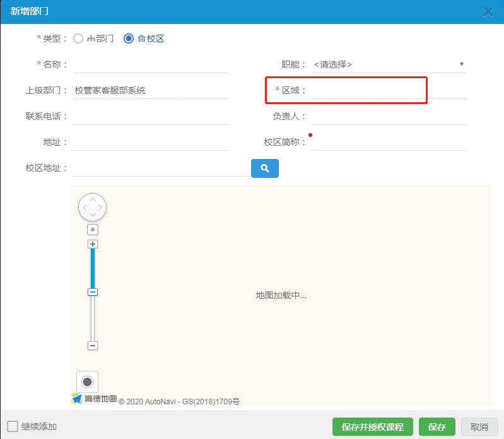Click the map zoom in plus button
This screenshot has height=439, width=504.
point(93,244)
